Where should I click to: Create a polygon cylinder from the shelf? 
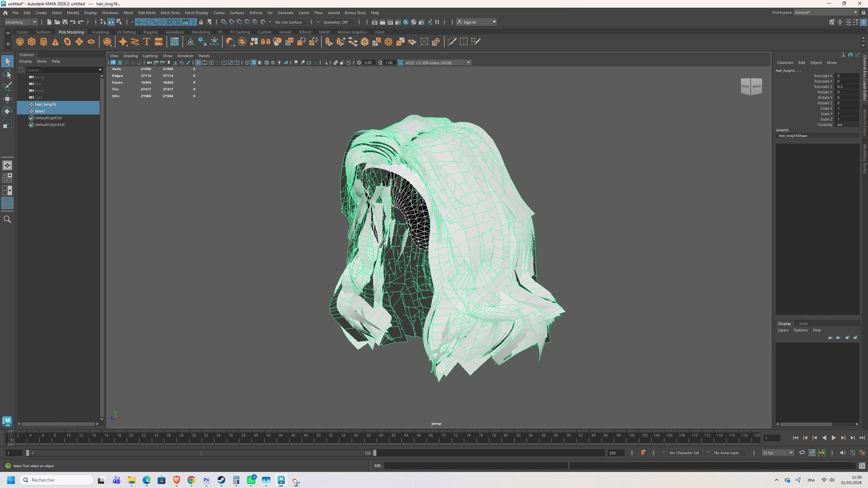click(43, 42)
